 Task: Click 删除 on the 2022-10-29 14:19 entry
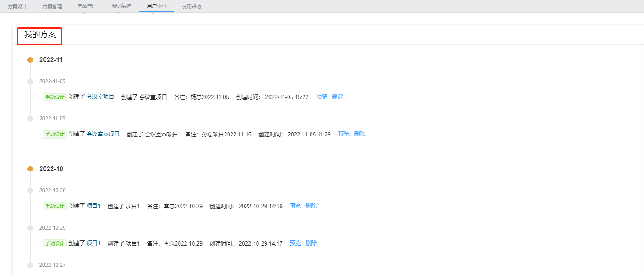click(311, 206)
